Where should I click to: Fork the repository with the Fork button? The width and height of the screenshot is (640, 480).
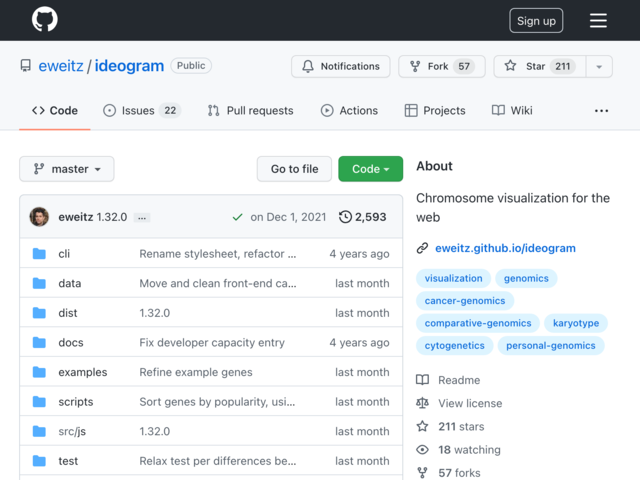pos(442,66)
